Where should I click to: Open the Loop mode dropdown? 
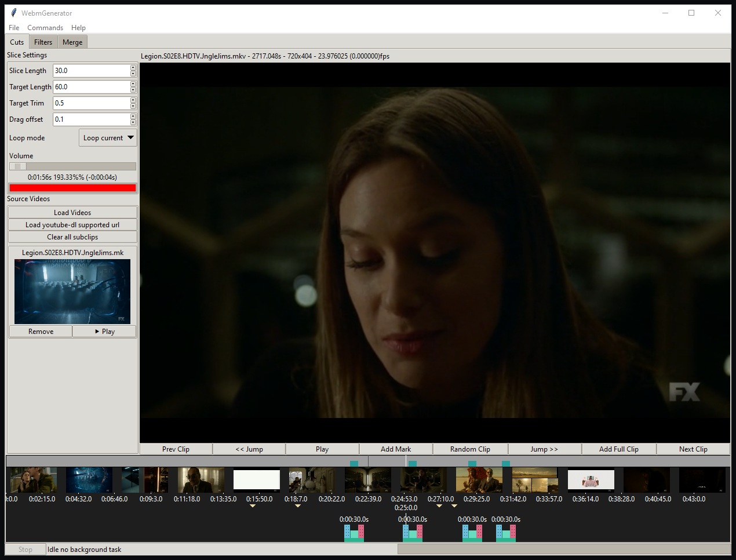point(108,138)
